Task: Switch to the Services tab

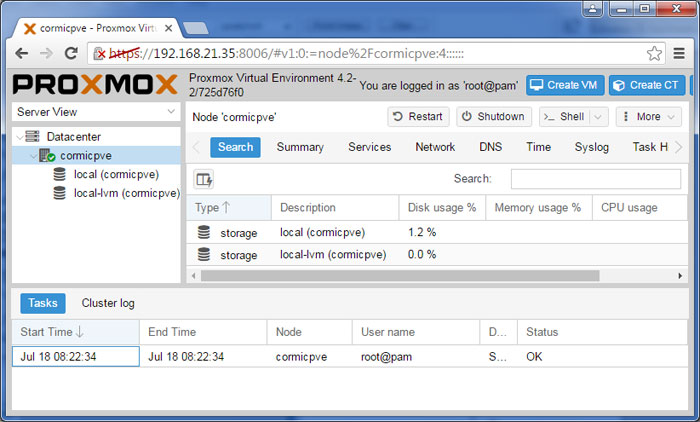Action: (370, 147)
